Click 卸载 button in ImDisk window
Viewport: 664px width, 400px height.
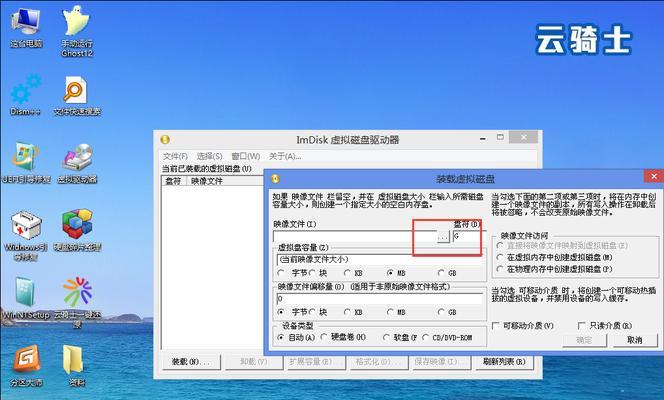point(254,362)
